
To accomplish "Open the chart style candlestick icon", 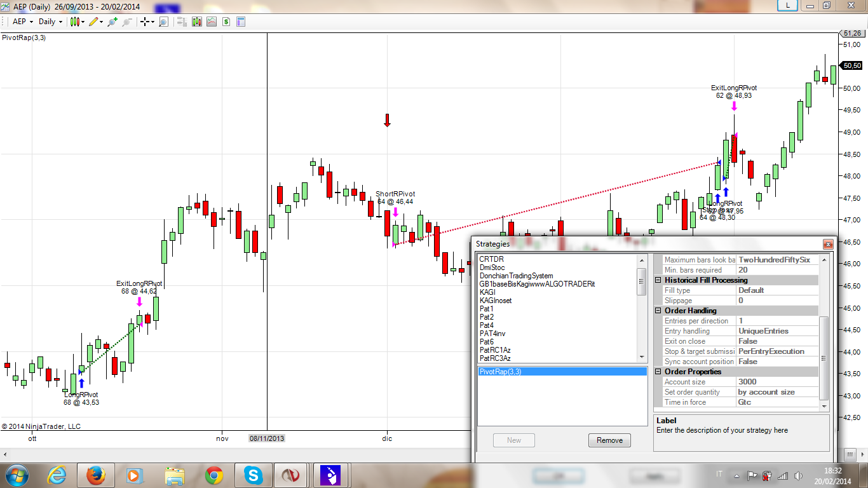I will pos(75,22).
